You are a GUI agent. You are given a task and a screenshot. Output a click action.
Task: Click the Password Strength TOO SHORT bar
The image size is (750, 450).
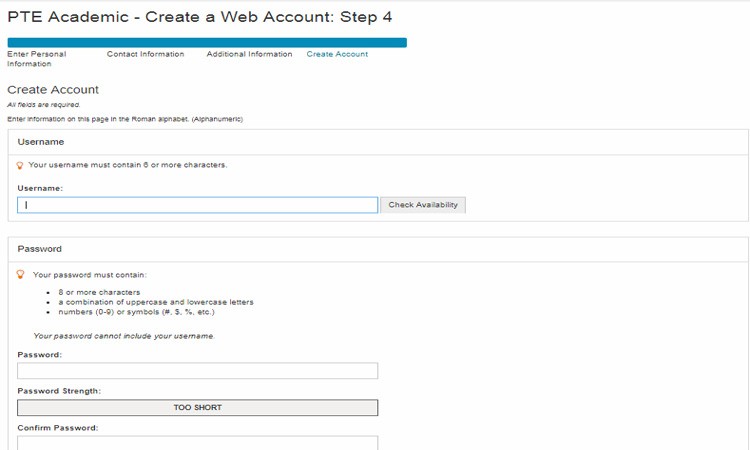(198, 407)
